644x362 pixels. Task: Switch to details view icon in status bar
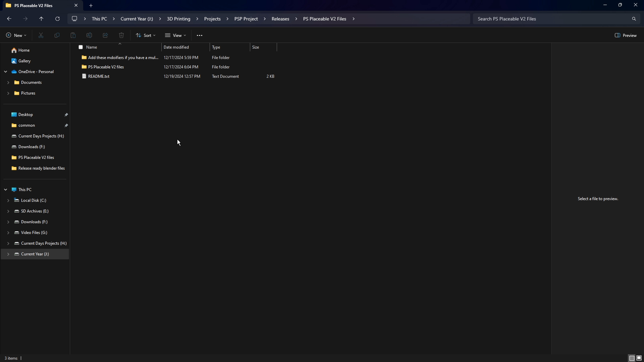tap(631, 358)
